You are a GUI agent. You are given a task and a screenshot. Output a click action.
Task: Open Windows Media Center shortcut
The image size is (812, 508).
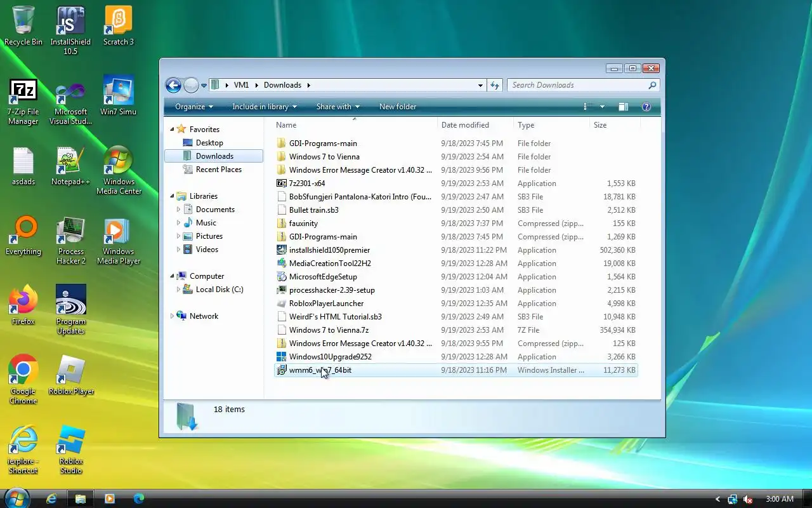click(x=119, y=170)
